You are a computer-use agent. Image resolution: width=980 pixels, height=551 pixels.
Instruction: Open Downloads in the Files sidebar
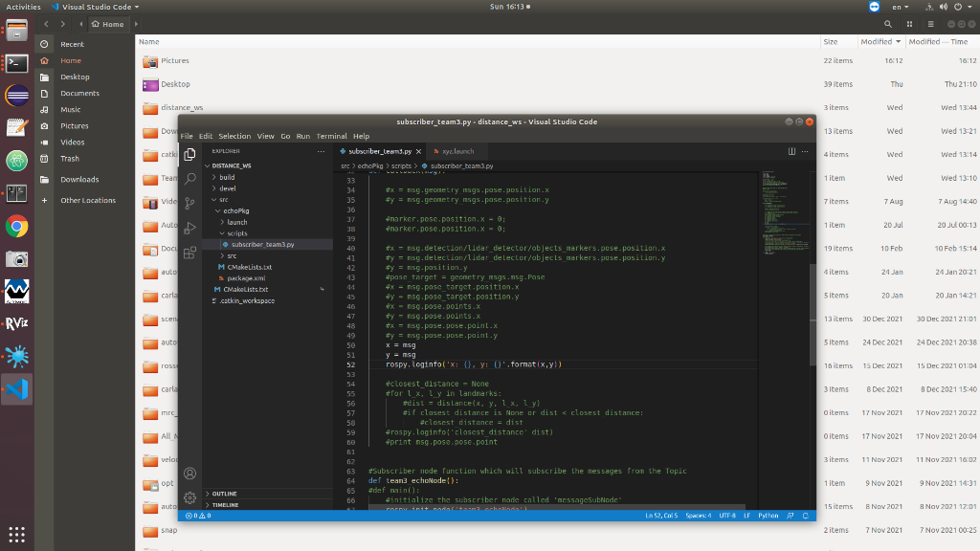pos(79,180)
